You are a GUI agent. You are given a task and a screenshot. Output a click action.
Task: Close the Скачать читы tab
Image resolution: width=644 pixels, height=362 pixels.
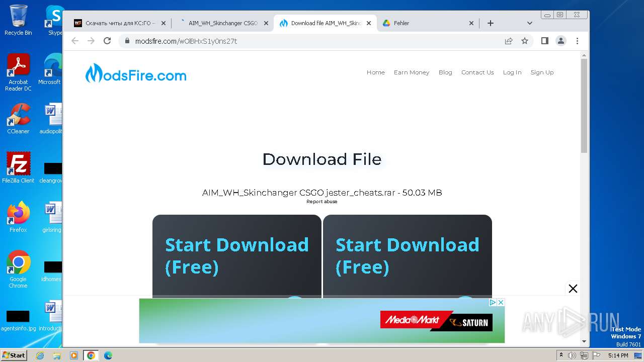click(164, 23)
